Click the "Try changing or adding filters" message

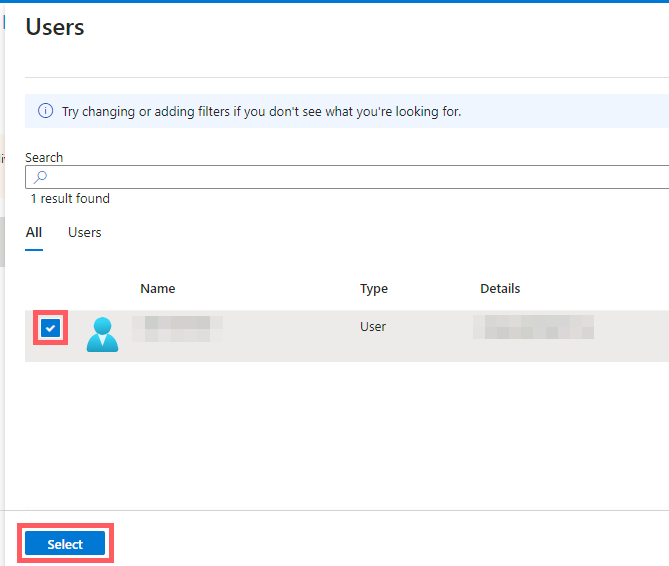(261, 111)
